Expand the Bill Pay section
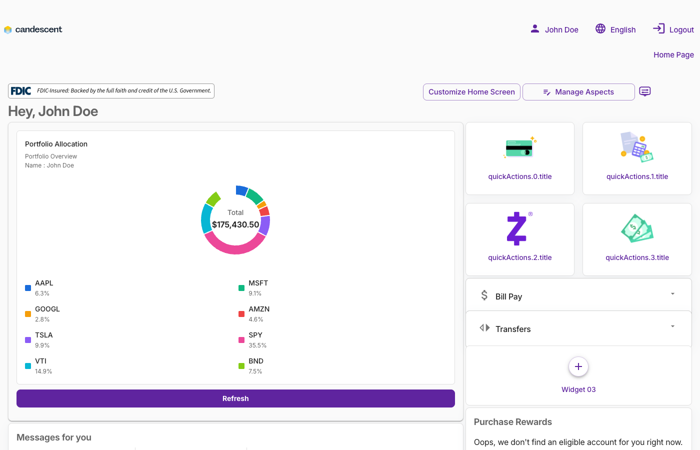The image size is (700, 450). 672,295
